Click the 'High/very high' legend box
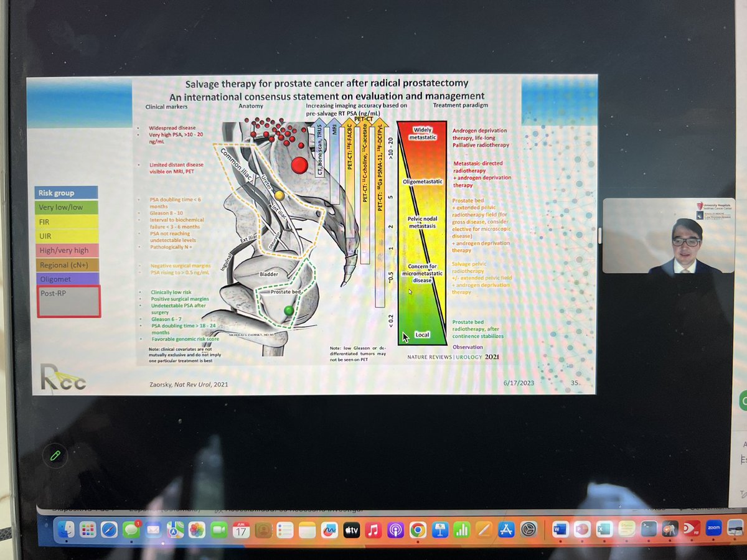 pyautogui.click(x=68, y=250)
